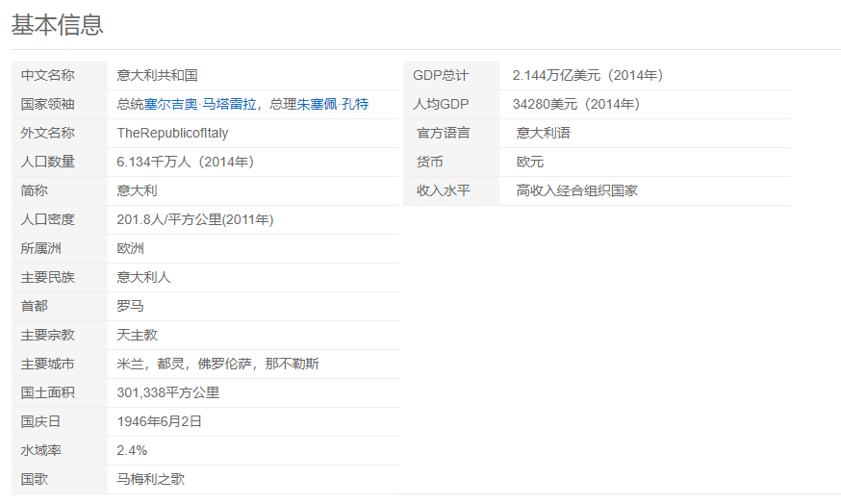Select the anthem value 马梅利之歌
The height and width of the screenshot is (504, 841).
tap(151, 479)
